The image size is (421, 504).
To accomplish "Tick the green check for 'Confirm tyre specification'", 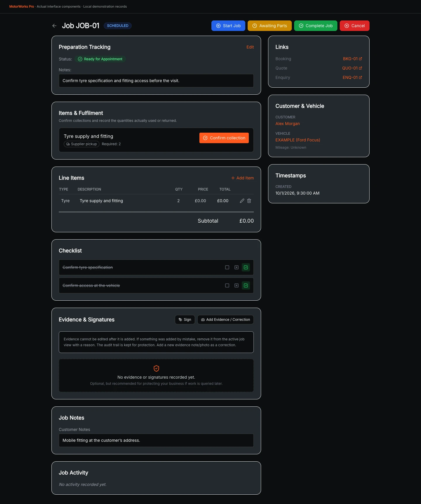I will point(246,267).
